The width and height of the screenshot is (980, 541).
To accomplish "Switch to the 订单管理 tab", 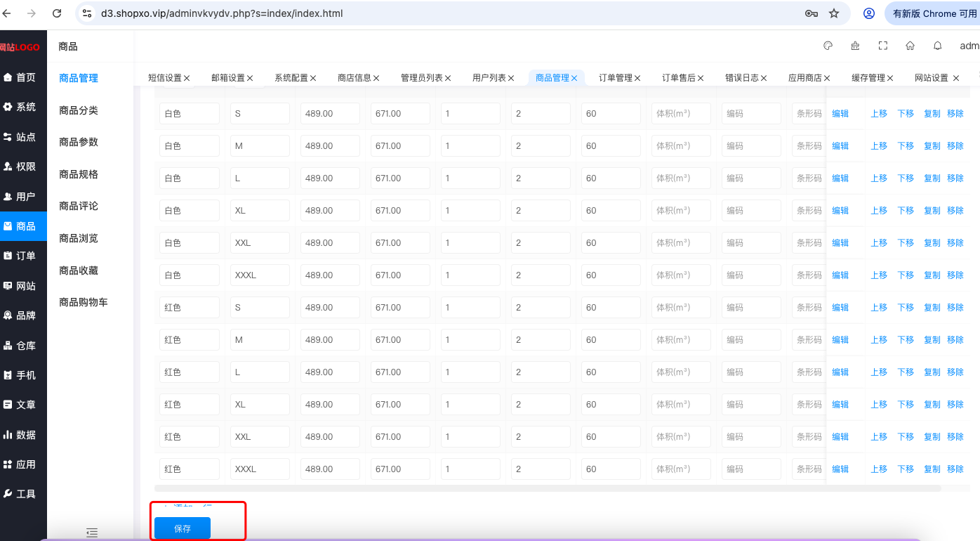I will tap(616, 78).
